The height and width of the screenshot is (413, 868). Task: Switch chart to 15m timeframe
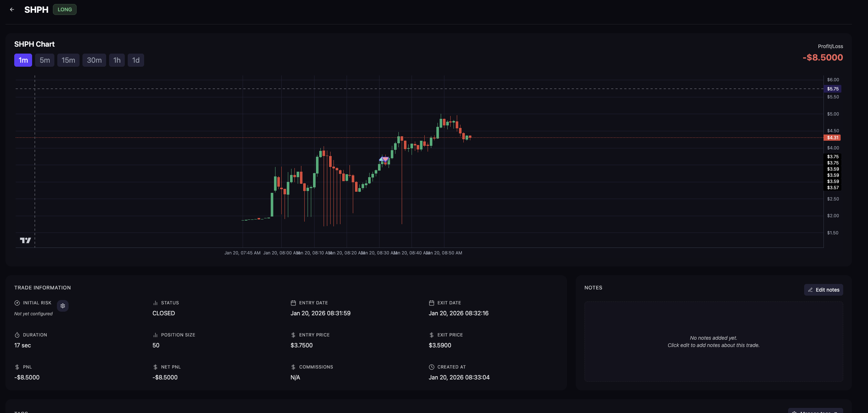tap(68, 60)
